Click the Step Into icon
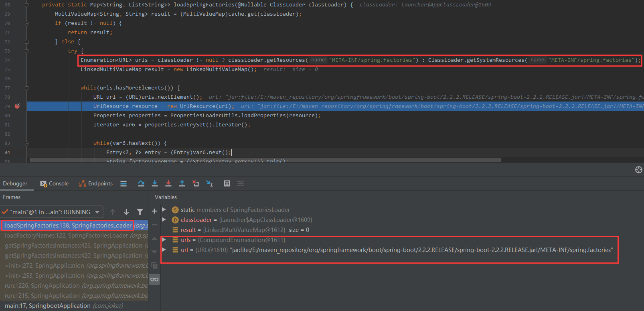This screenshot has width=644, height=311. click(x=155, y=183)
